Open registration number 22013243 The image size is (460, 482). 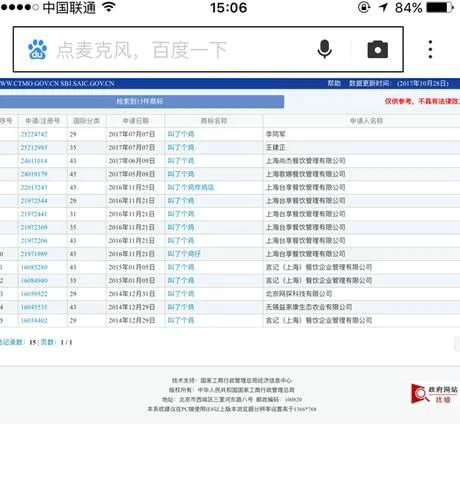34,187
